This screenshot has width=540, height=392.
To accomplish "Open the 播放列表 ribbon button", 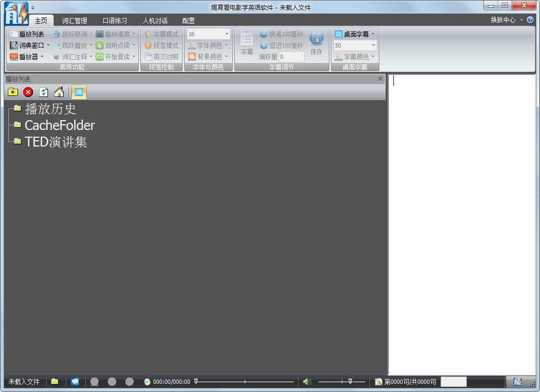I will tap(27, 34).
